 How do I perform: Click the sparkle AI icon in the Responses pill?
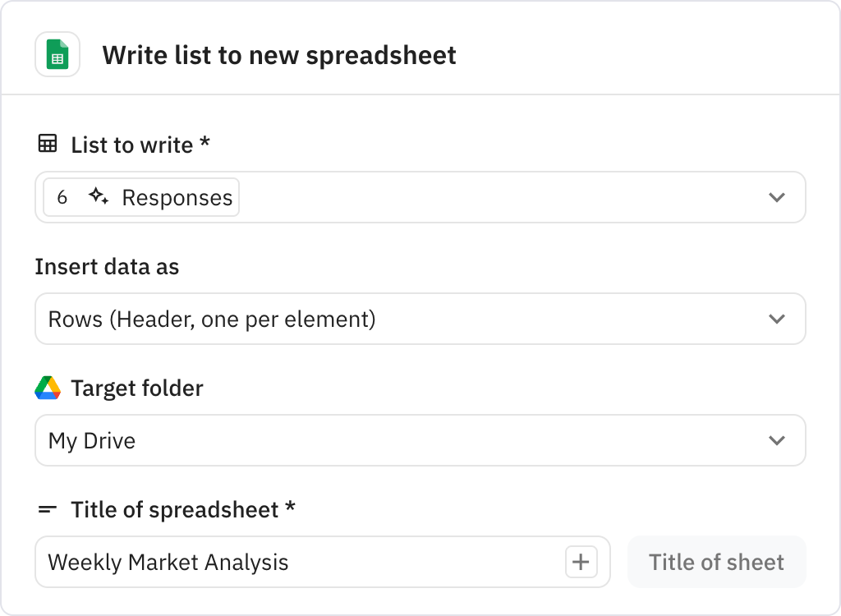[x=98, y=197]
